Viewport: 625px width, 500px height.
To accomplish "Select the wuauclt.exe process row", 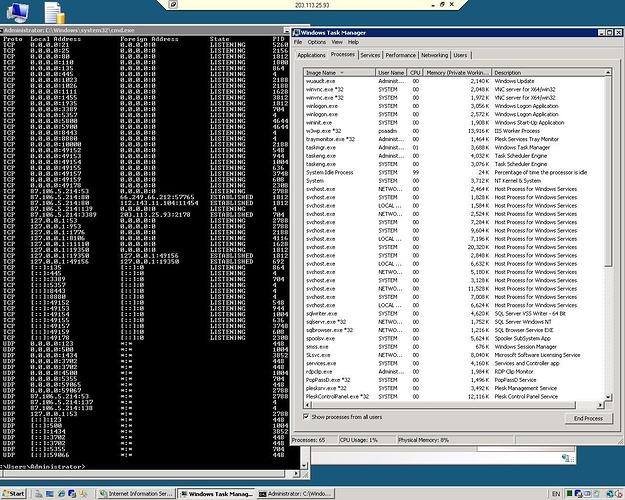I will tap(454, 81).
